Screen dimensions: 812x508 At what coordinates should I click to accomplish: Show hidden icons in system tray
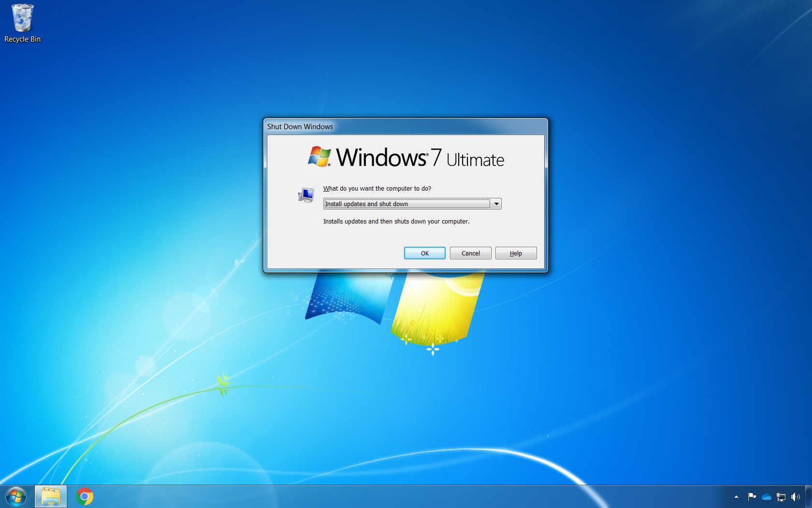coord(736,497)
